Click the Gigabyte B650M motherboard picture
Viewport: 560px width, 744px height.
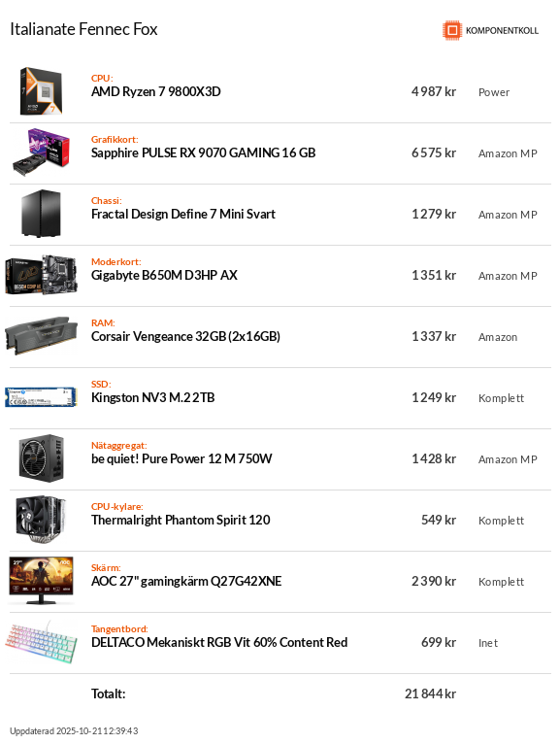coord(42,275)
